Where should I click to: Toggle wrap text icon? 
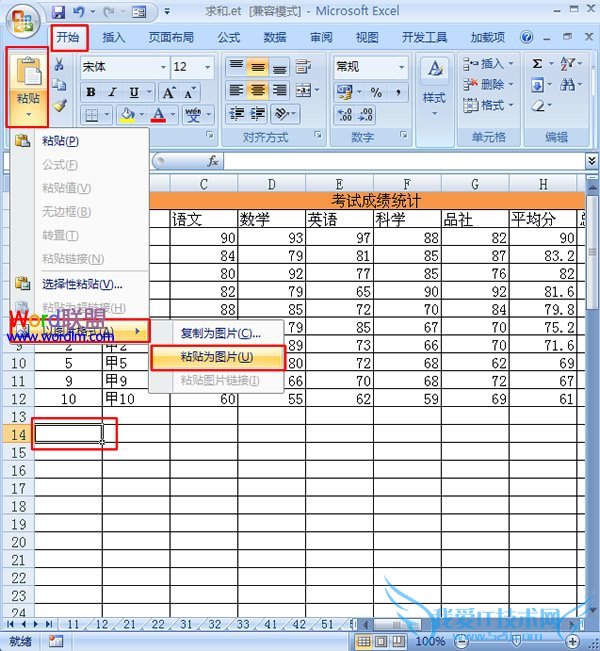[x=304, y=66]
